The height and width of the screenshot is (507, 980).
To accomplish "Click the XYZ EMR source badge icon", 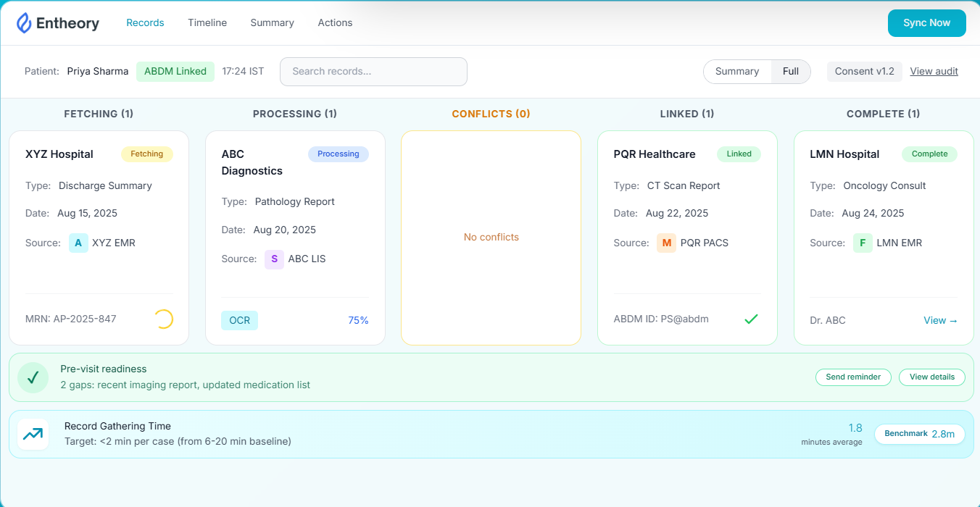I will tap(78, 243).
